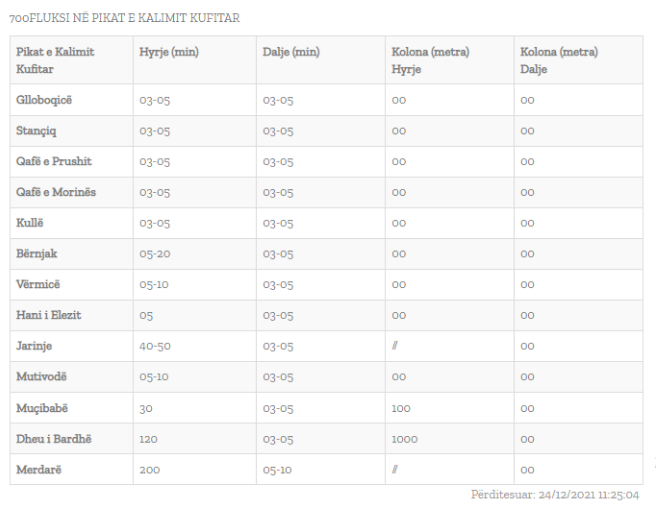Image resolution: width=663 pixels, height=509 pixels.
Task: Select the Qafë e Prushit row name
Action: tap(54, 162)
